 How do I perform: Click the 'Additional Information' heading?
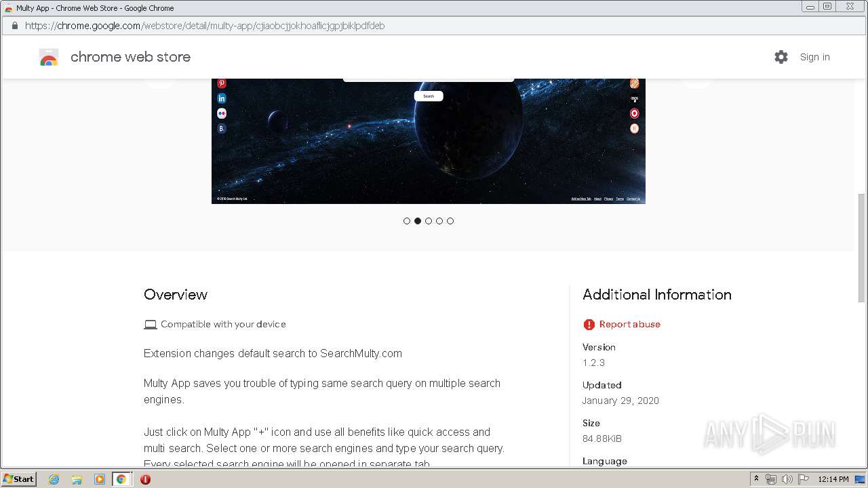pyautogui.click(x=657, y=295)
